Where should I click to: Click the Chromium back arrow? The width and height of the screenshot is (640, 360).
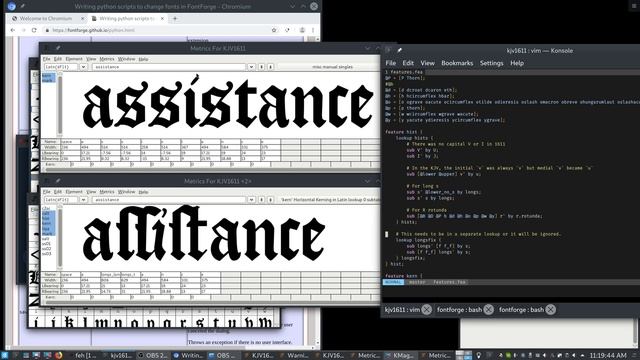click(13, 30)
